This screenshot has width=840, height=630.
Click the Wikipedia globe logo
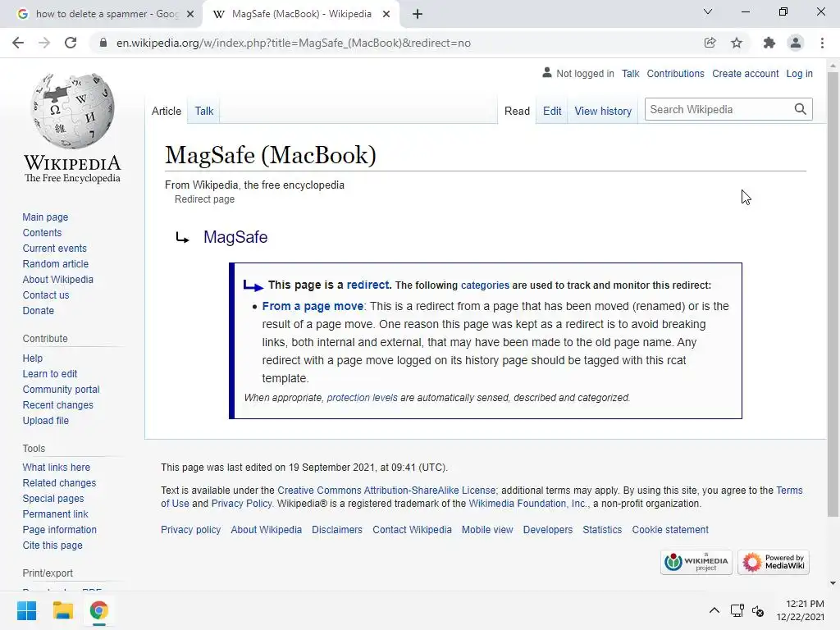coord(72,111)
